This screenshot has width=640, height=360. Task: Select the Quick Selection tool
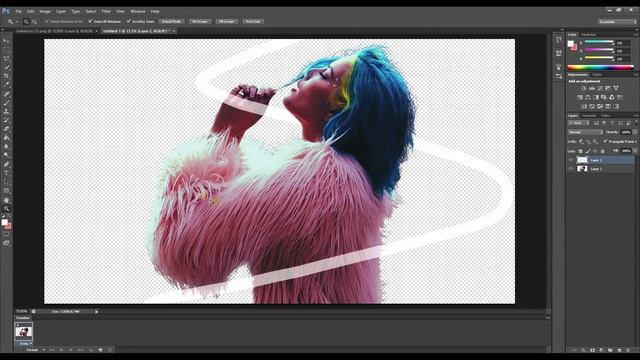[x=6, y=67]
